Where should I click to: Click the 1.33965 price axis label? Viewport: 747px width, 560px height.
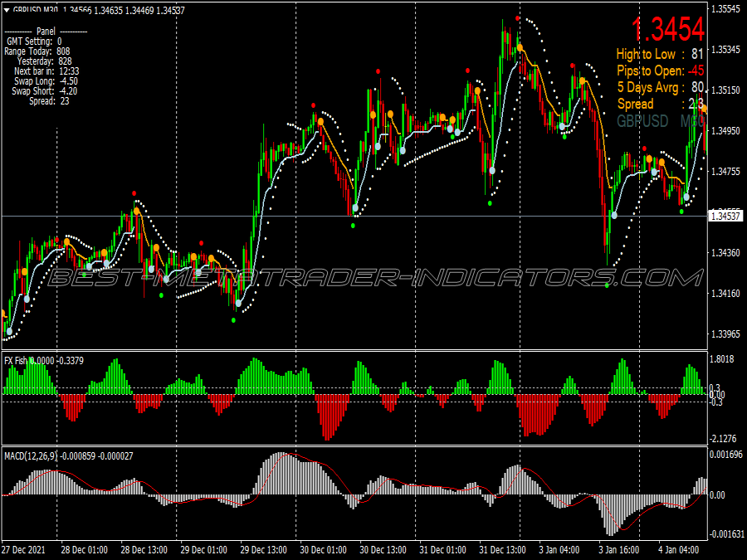click(725, 334)
